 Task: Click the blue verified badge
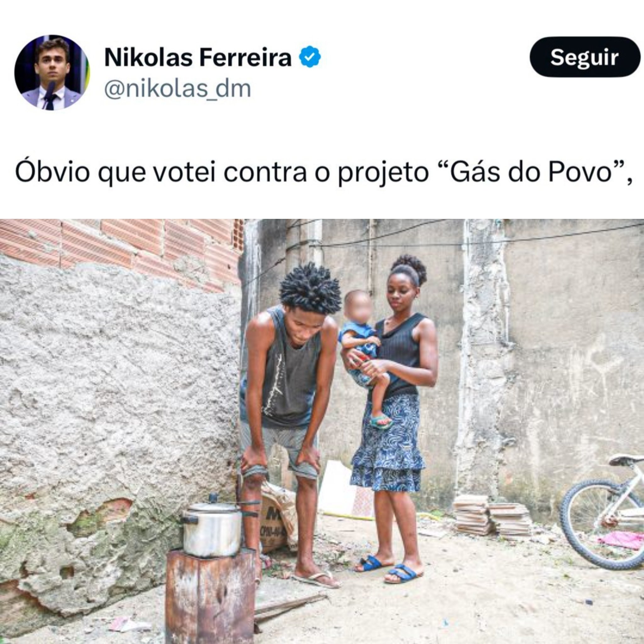coord(310,57)
